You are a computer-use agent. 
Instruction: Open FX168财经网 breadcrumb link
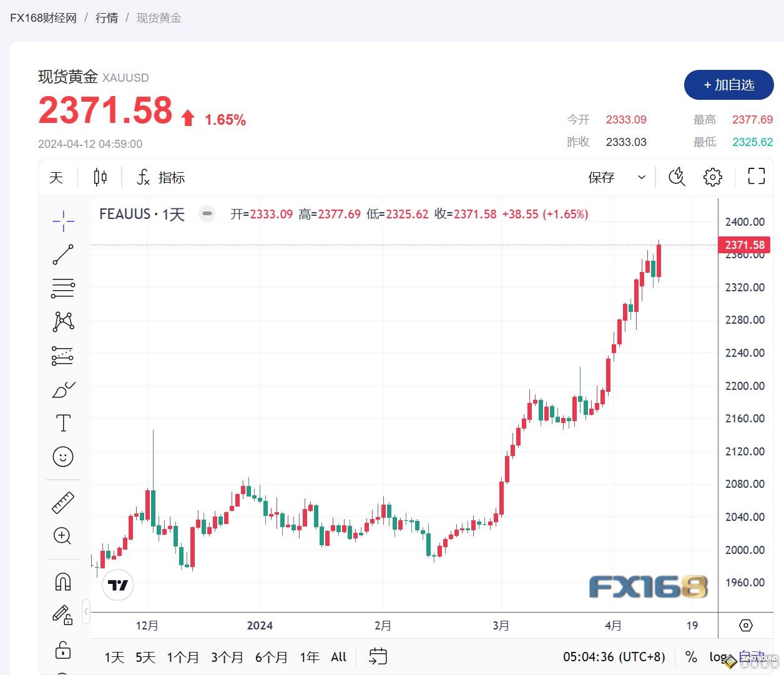click(42, 17)
